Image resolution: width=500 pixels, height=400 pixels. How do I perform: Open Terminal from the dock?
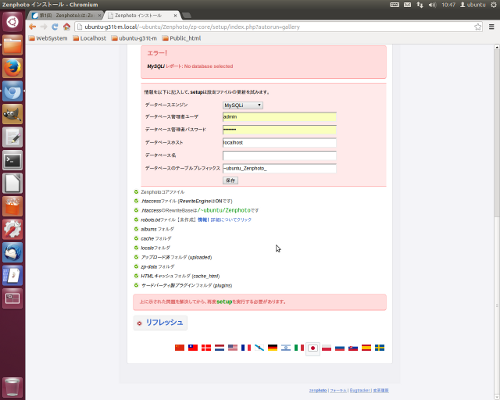click(x=13, y=160)
